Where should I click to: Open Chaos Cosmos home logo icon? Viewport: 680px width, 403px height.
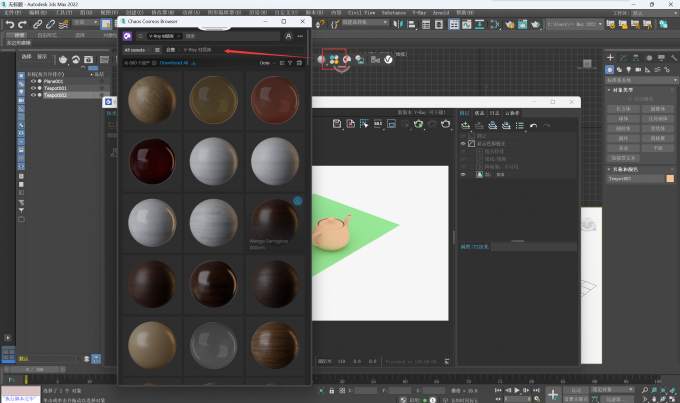[127, 36]
